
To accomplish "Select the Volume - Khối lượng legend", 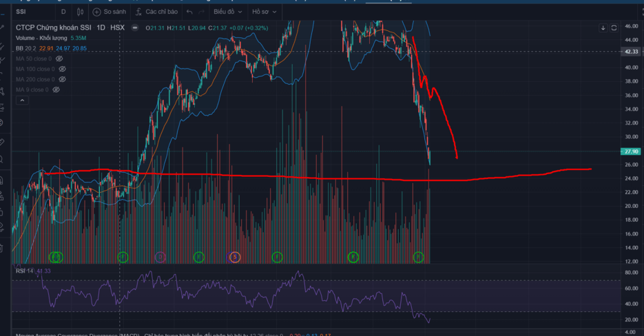I will (41, 38).
